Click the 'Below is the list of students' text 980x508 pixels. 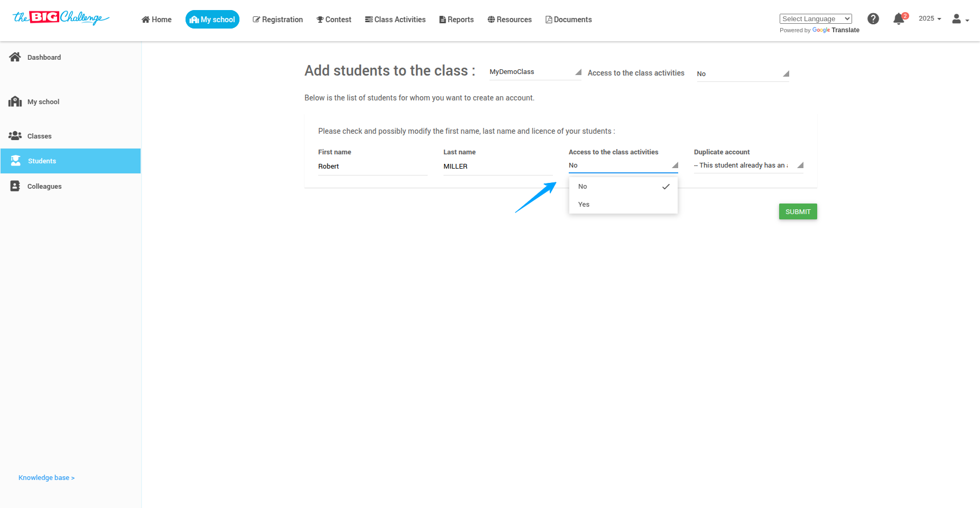(419, 98)
